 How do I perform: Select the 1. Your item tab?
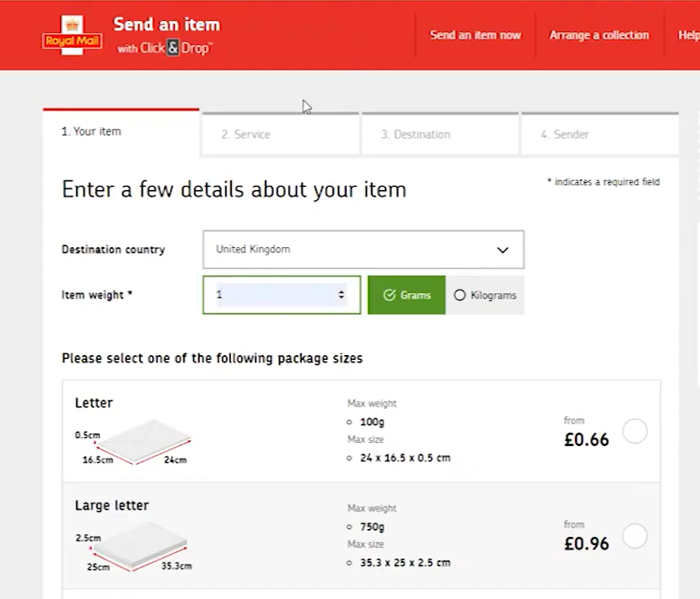(x=121, y=131)
